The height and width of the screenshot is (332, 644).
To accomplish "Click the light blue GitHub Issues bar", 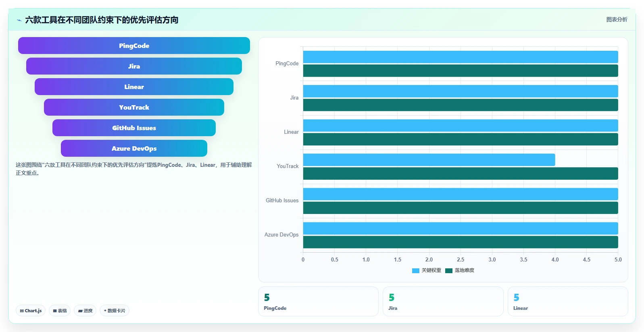I will point(461,194).
